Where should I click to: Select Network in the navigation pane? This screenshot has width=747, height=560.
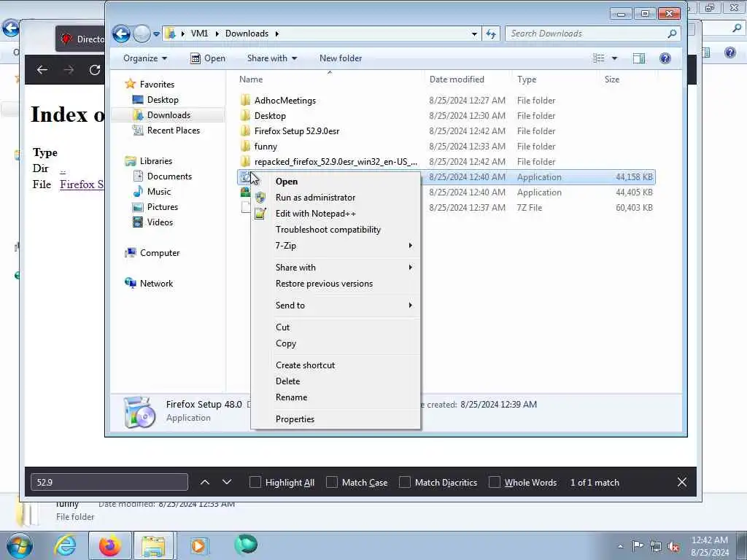[x=149, y=284]
